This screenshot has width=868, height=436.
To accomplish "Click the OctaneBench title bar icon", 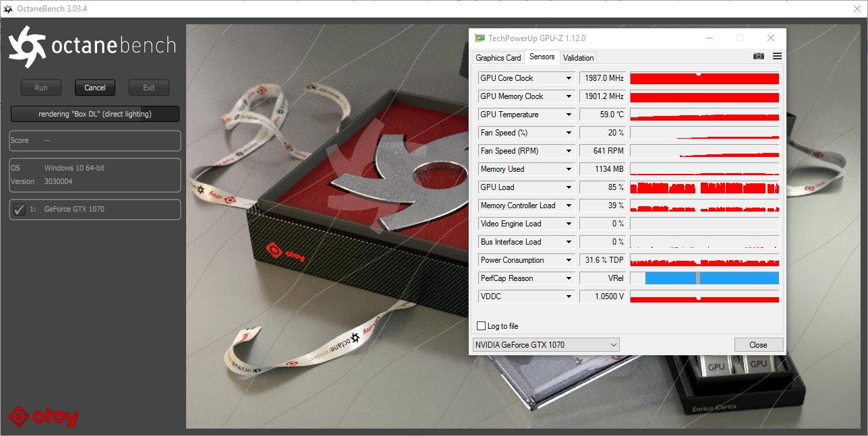I will (x=8, y=9).
